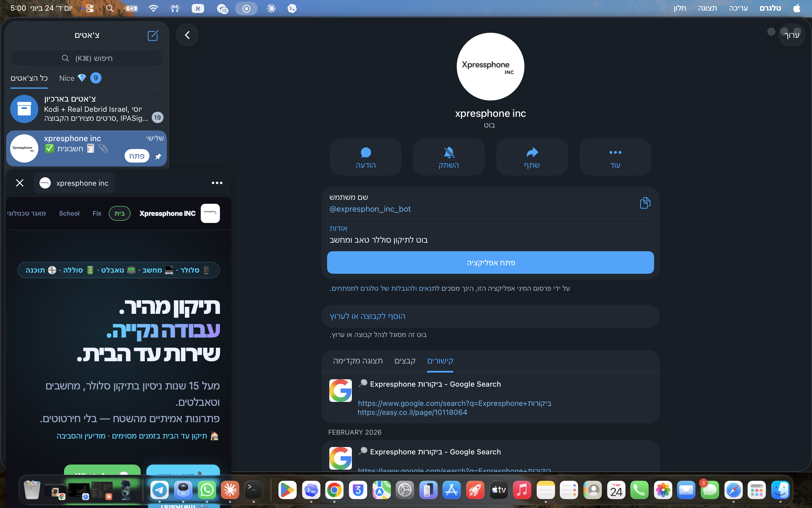Click the פתח button on xpresphone chat
Image resolution: width=812 pixels, height=508 pixels.
click(137, 156)
